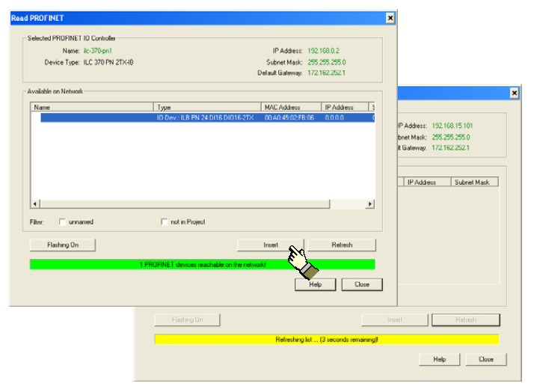
Task: Click Refresh button in background dialog
Action: click(x=466, y=319)
